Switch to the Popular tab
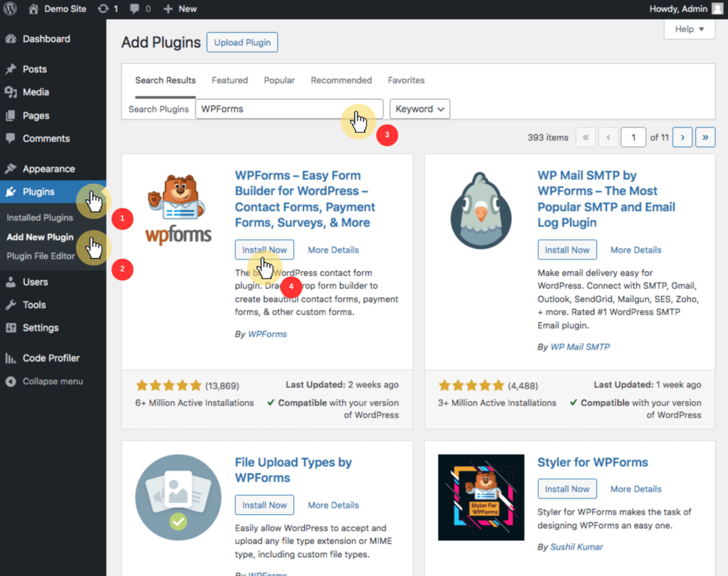 coord(279,80)
